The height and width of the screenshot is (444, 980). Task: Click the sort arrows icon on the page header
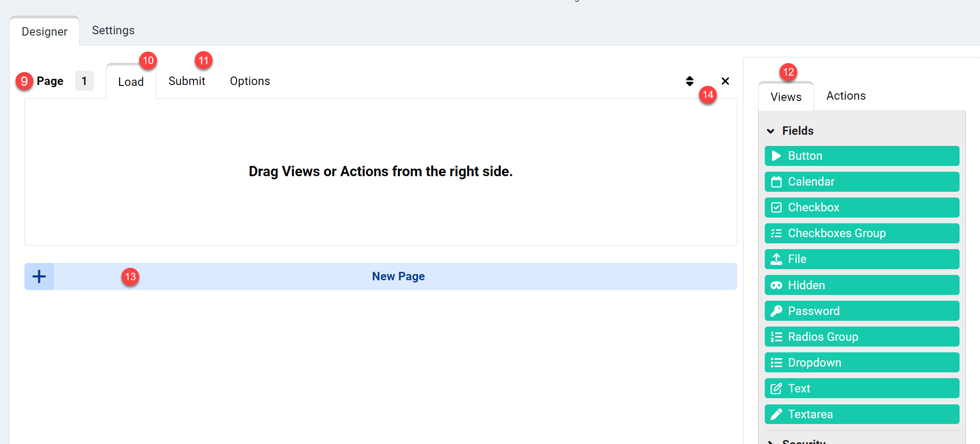click(690, 81)
